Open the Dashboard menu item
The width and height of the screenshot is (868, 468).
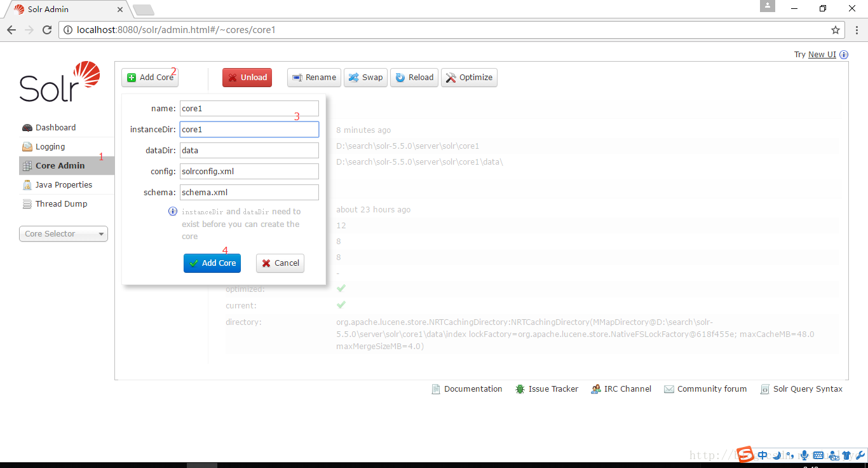67,128
